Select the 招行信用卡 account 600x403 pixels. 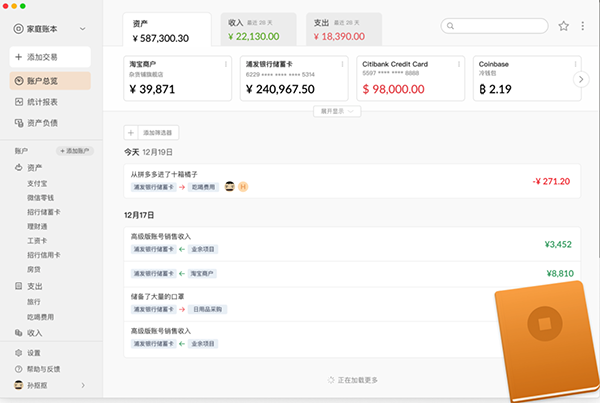[44, 255]
